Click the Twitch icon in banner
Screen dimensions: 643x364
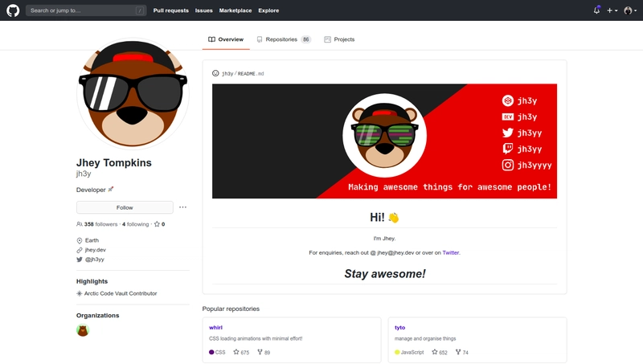(508, 149)
